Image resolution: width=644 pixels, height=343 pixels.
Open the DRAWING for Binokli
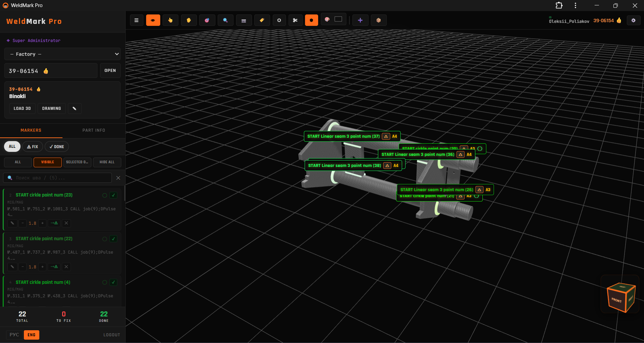tap(52, 109)
